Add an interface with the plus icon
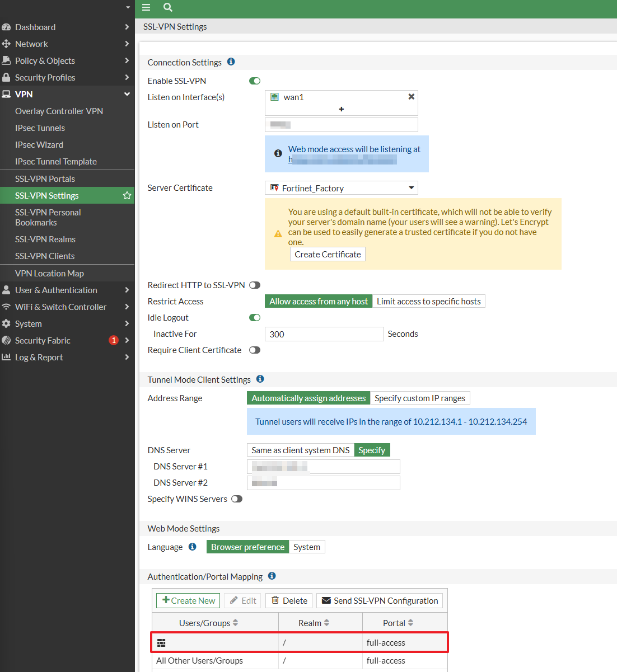This screenshot has width=617, height=672. (x=341, y=109)
